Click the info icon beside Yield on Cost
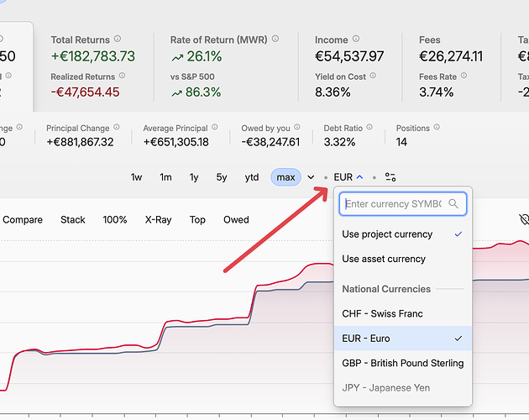The image size is (529, 420). (373, 76)
